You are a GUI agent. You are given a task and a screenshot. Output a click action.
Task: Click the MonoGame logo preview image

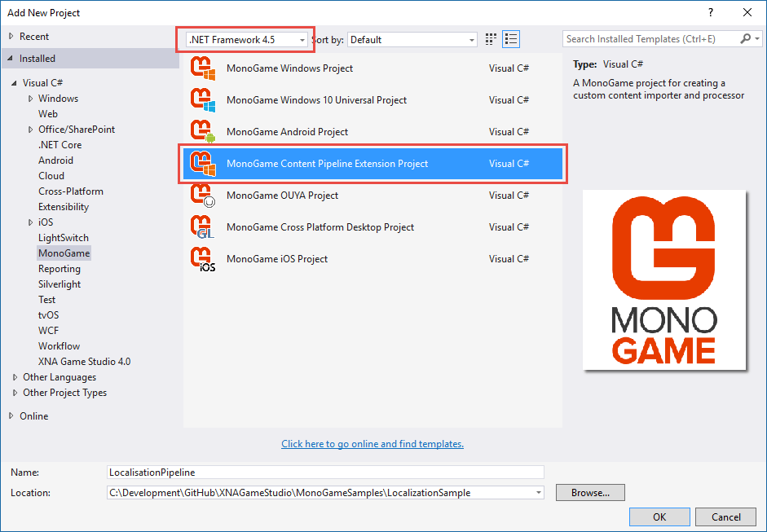click(x=664, y=279)
